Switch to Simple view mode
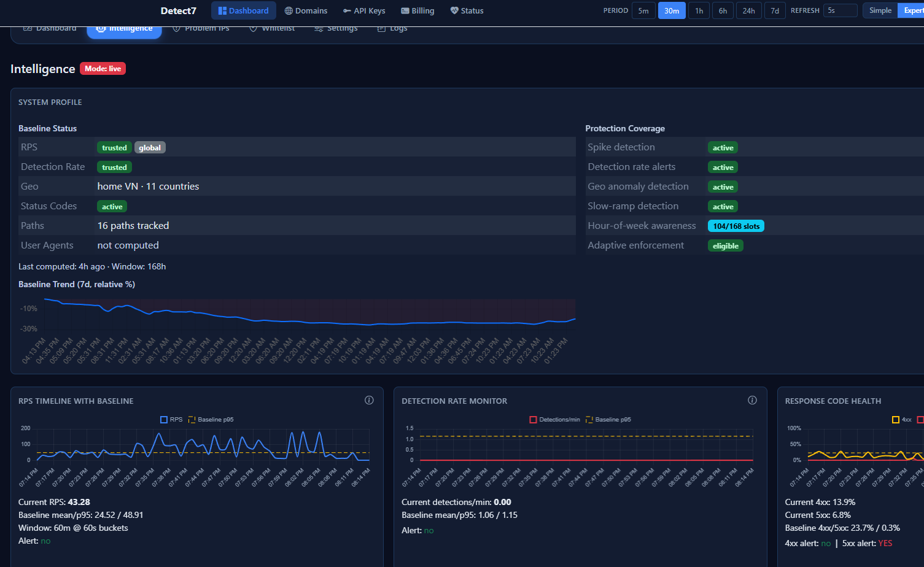Screen dimensions: 924x567 click(880, 10)
